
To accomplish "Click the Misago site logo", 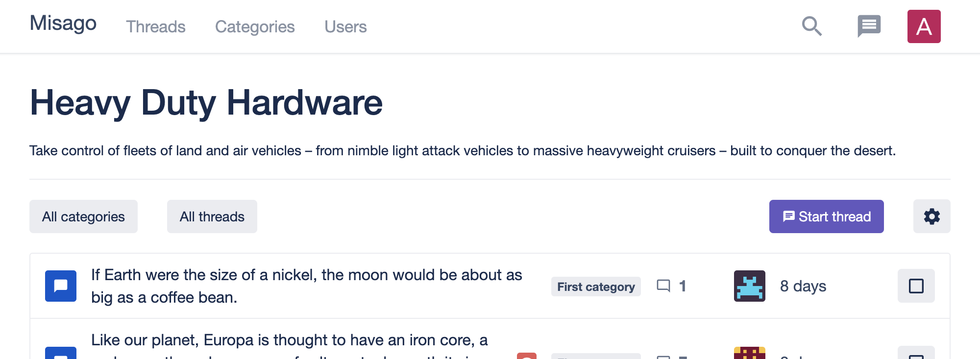I will [63, 24].
